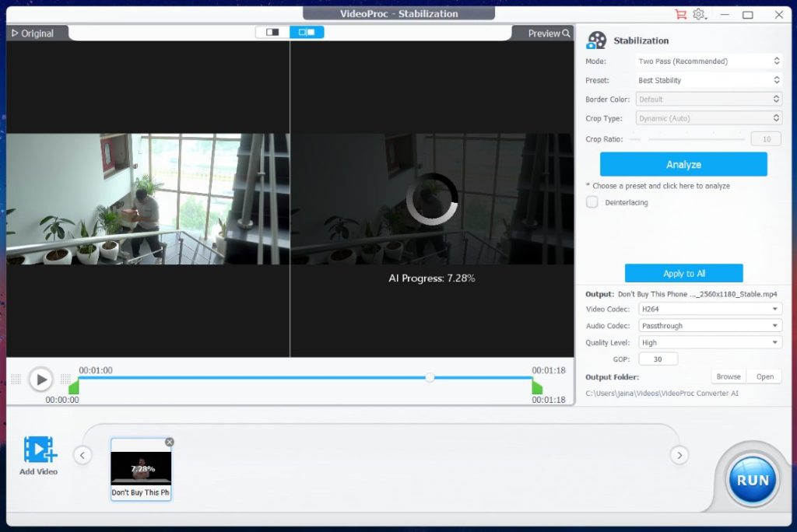Switch to single-pane view mode
This screenshot has width=797, height=532.
pos(272,33)
